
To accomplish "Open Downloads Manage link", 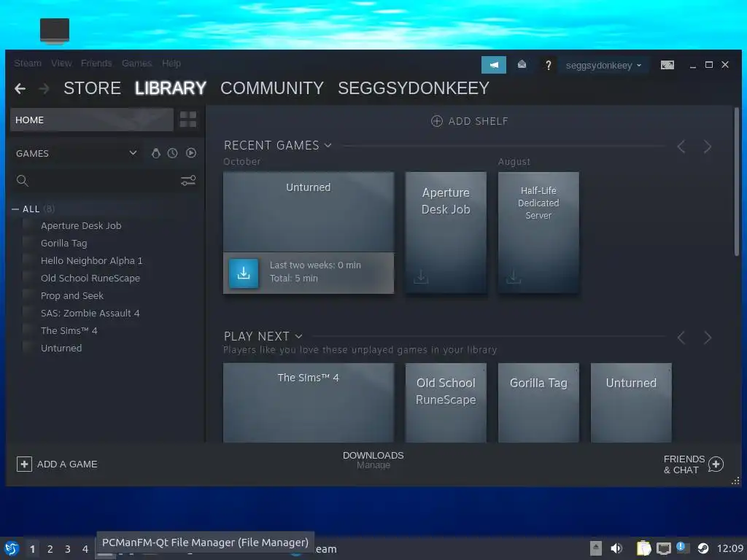I will (373, 460).
